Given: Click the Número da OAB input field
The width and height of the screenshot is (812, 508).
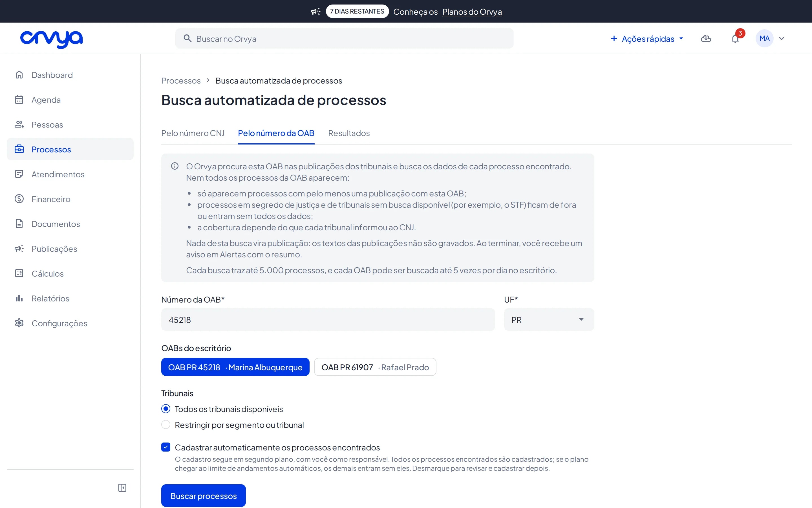Looking at the screenshot, I should point(328,319).
